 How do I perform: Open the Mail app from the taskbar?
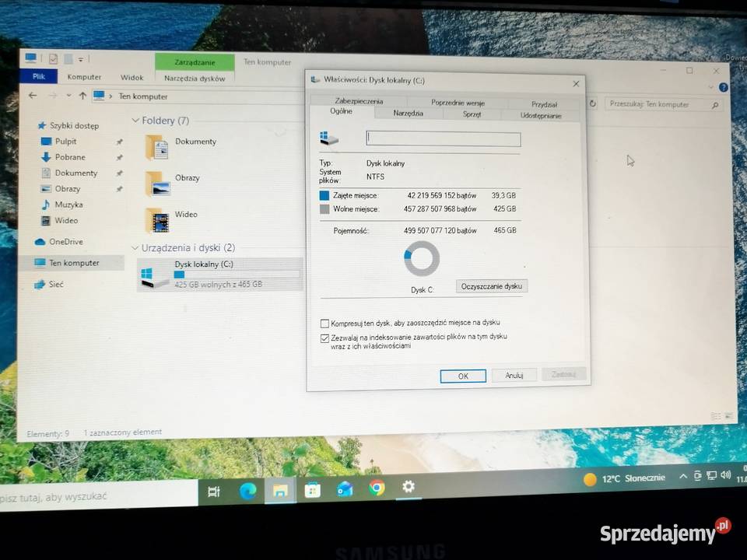(x=345, y=490)
